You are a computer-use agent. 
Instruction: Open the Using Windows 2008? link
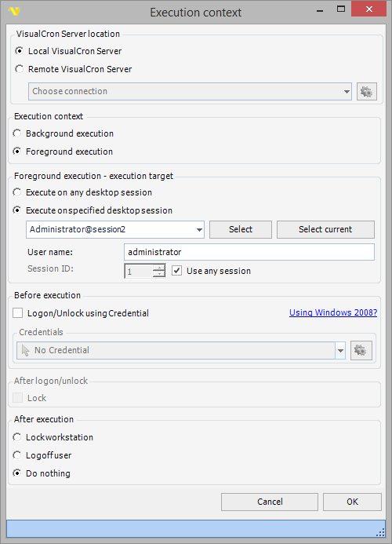point(333,312)
